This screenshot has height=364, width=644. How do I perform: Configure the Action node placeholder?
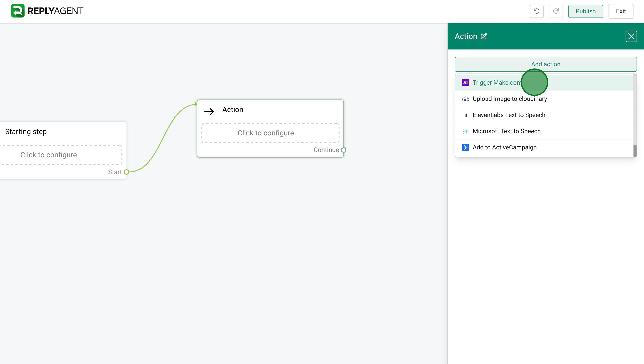[270, 133]
